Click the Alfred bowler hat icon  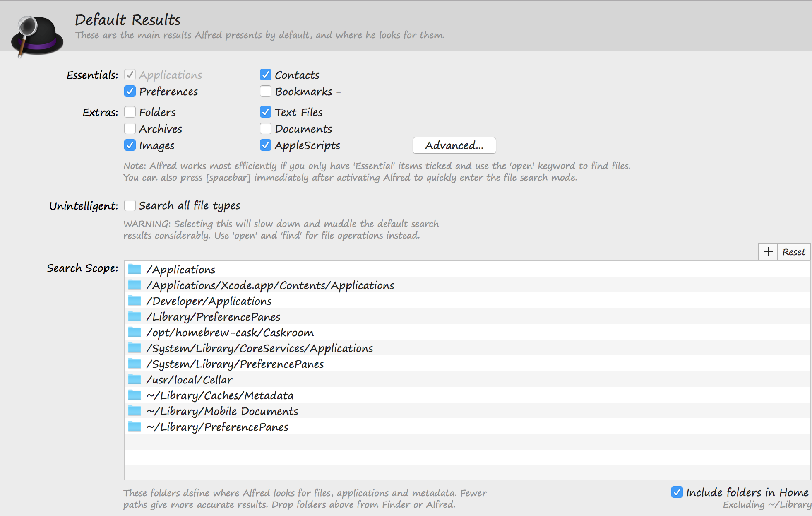point(37,36)
